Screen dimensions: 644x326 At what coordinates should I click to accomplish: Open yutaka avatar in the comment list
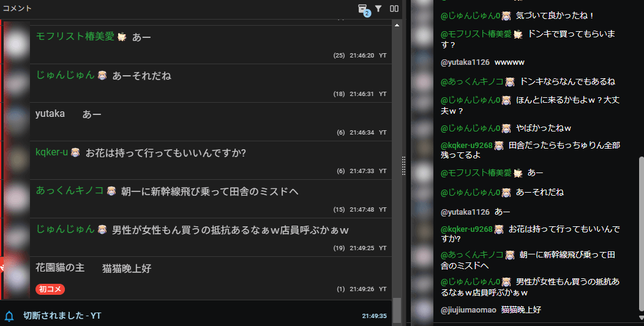[17, 121]
